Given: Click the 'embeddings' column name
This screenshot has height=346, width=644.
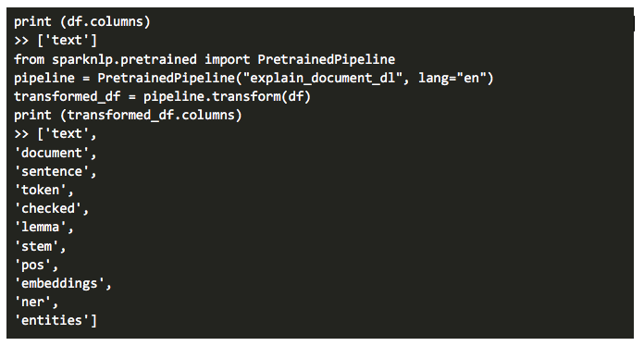Looking at the screenshot, I should pos(59,283).
